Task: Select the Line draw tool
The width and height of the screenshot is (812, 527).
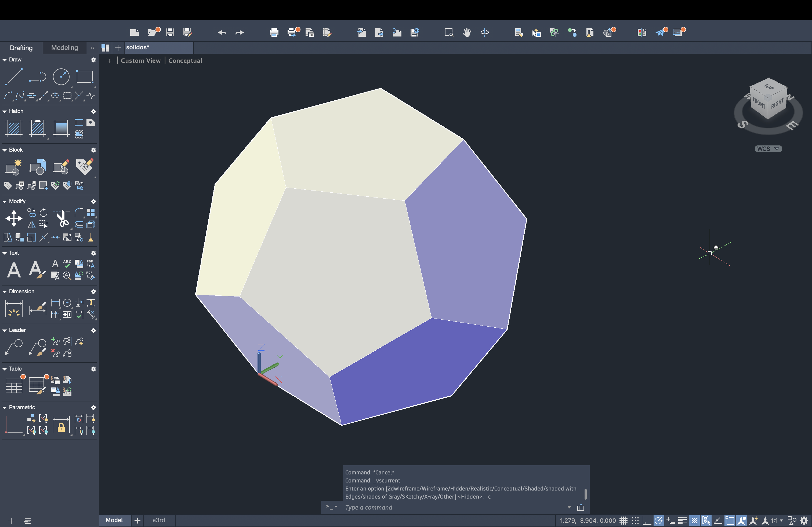Action: [14, 76]
